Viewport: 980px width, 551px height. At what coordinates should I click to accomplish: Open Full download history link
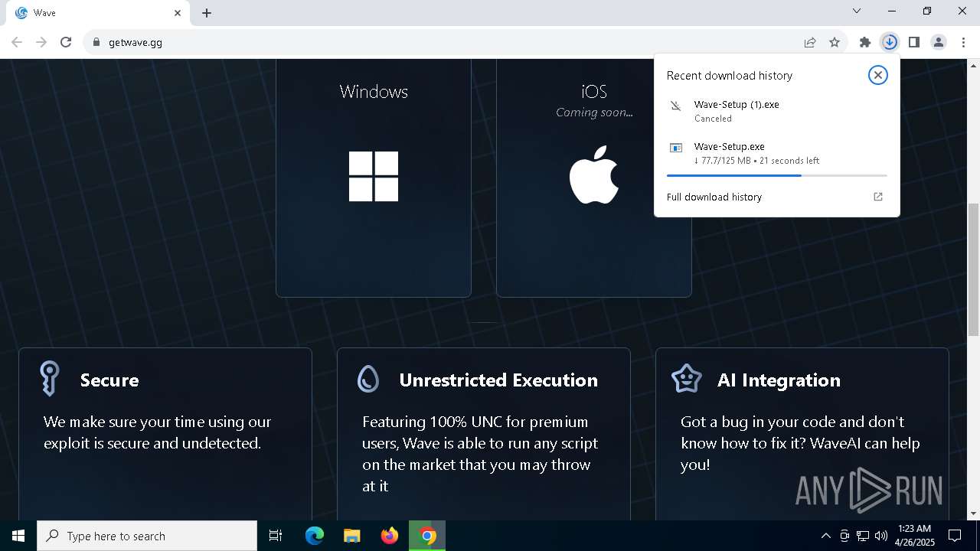[714, 197]
